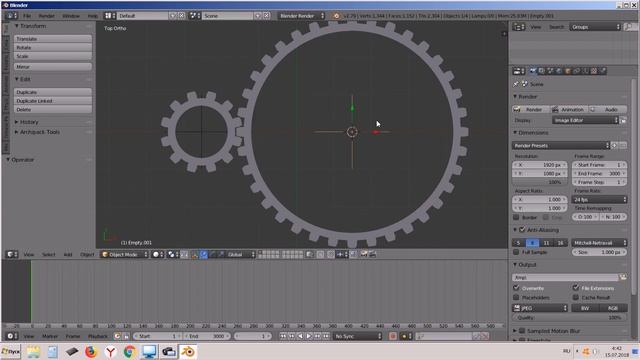Open the File menu
Screen dimensions: 640x360
(x=27, y=16)
